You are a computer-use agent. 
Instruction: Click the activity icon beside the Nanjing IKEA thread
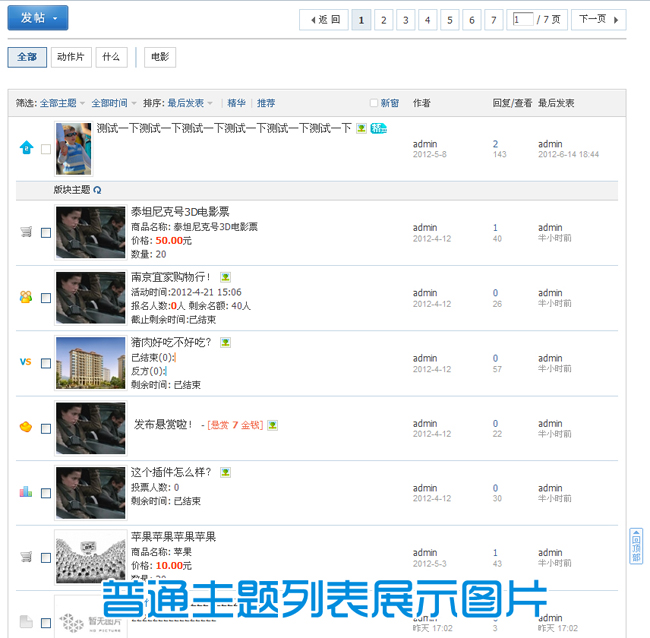pyautogui.click(x=26, y=297)
